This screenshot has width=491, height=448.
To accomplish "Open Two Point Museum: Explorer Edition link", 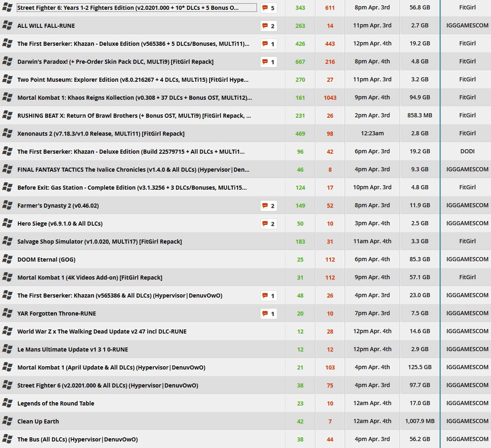I will coord(133,80).
